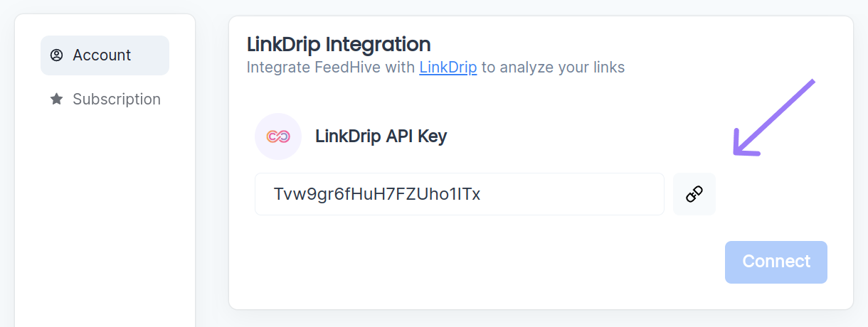
Task: Click the Account person-circle icon
Action: [57, 55]
